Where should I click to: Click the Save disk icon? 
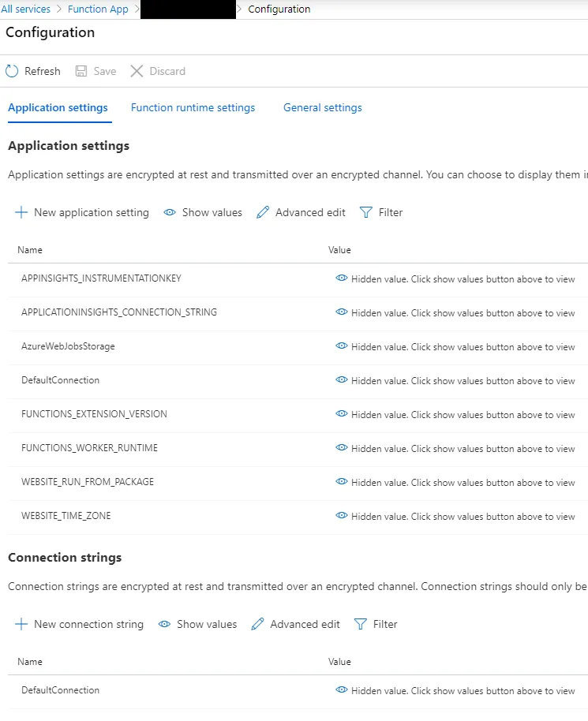[x=81, y=71]
